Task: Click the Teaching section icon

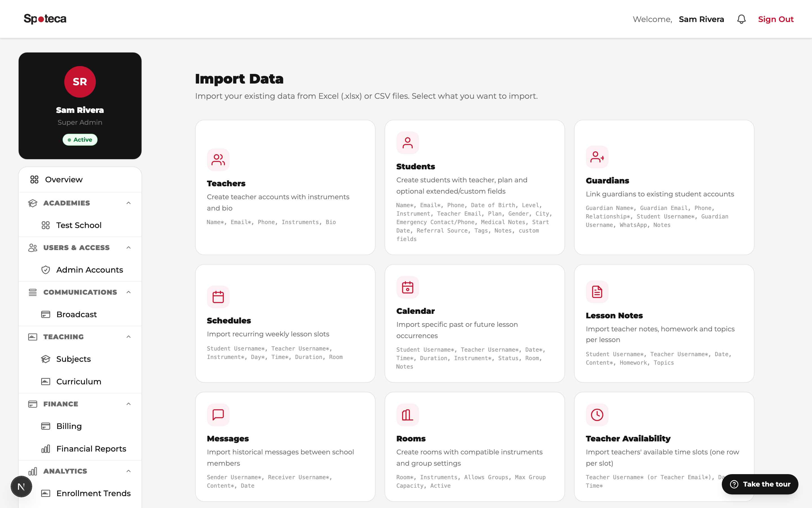Action: pos(32,337)
